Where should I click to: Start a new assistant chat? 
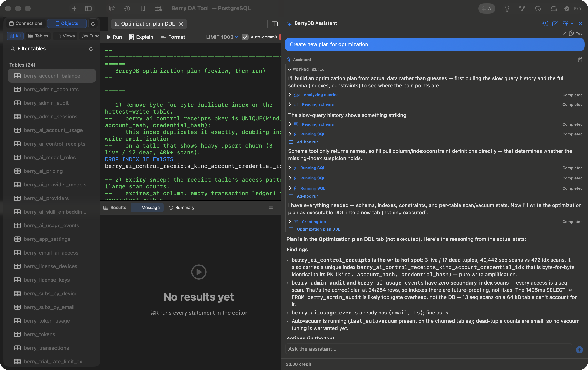(555, 23)
